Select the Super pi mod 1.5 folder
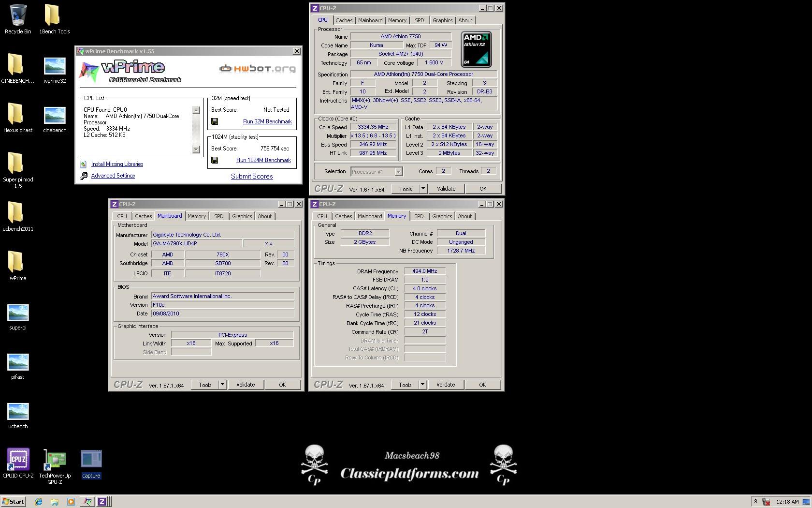This screenshot has height=508, width=812. coord(15,164)
